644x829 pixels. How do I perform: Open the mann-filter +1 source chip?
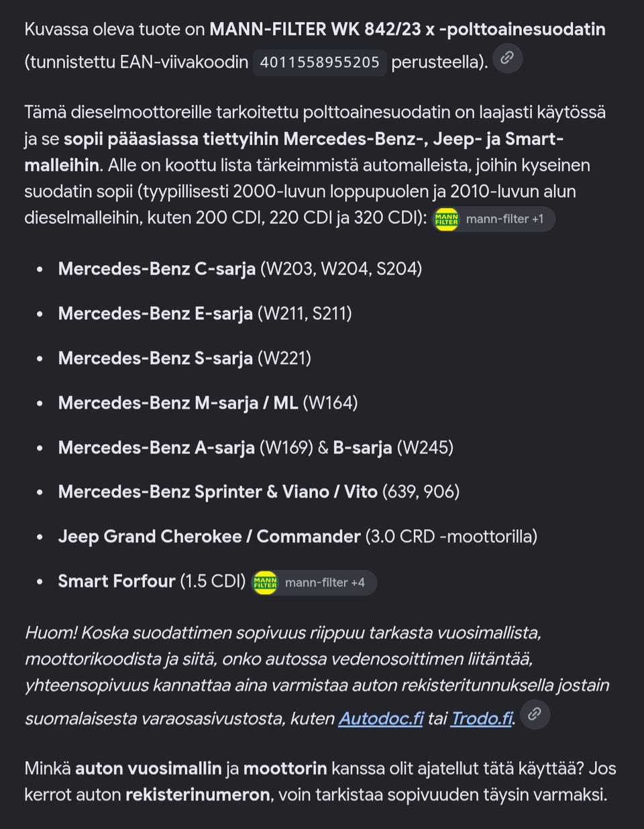(x=494, y=219)
